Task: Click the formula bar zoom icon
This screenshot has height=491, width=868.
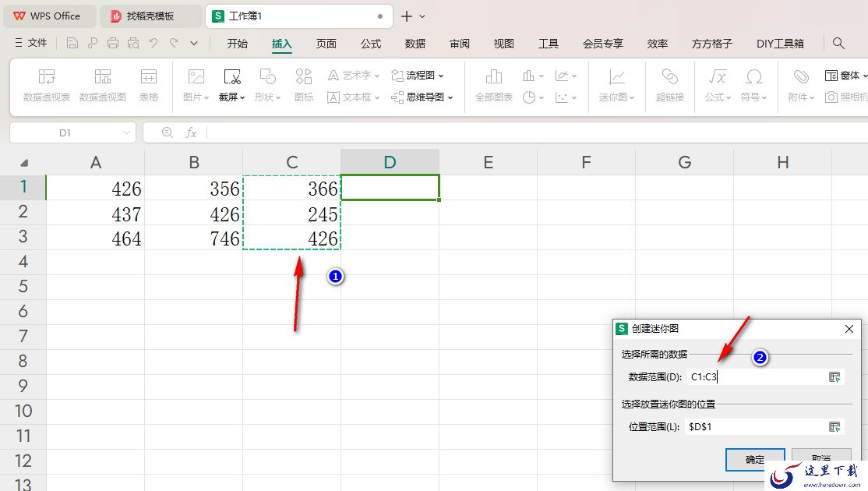Action: [168, 132]
